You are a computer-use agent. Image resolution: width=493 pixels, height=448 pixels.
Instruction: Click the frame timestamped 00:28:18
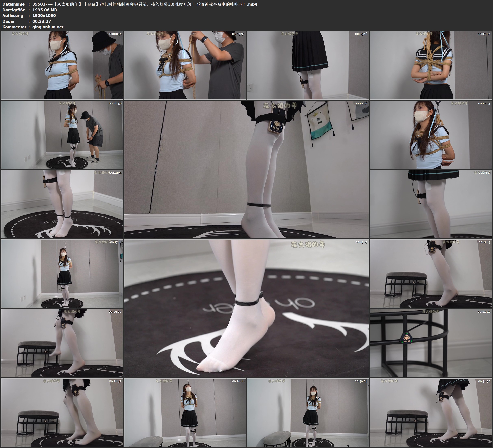pyautogui.click(x=185, y=412)
